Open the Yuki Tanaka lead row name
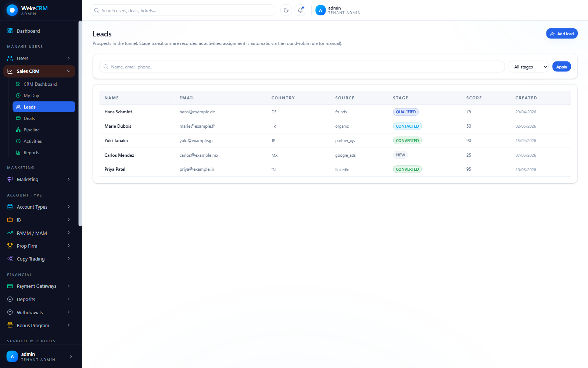 click(116, 141)
